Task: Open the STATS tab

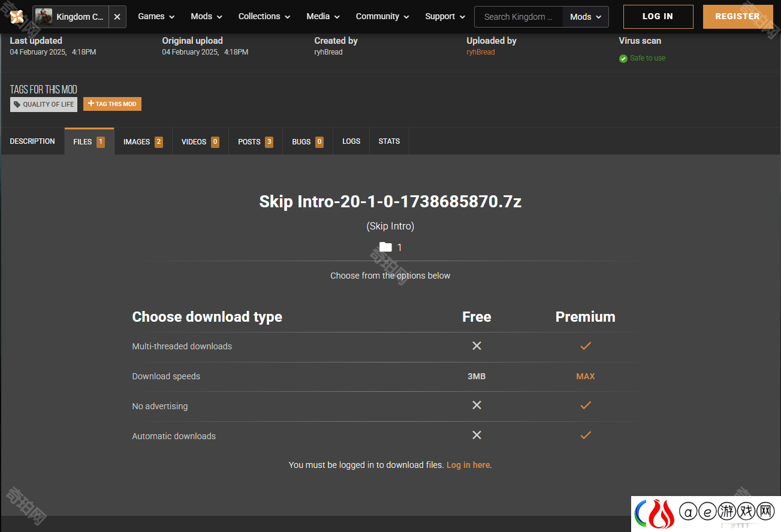Action: pyautogui.click(x=389, y=141)
